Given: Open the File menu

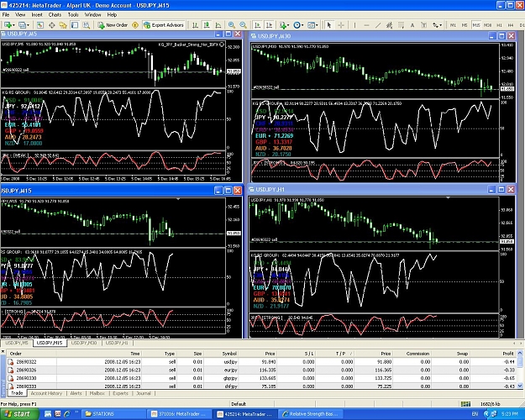Looking at the screenshot, I should [x=6, y=15].
